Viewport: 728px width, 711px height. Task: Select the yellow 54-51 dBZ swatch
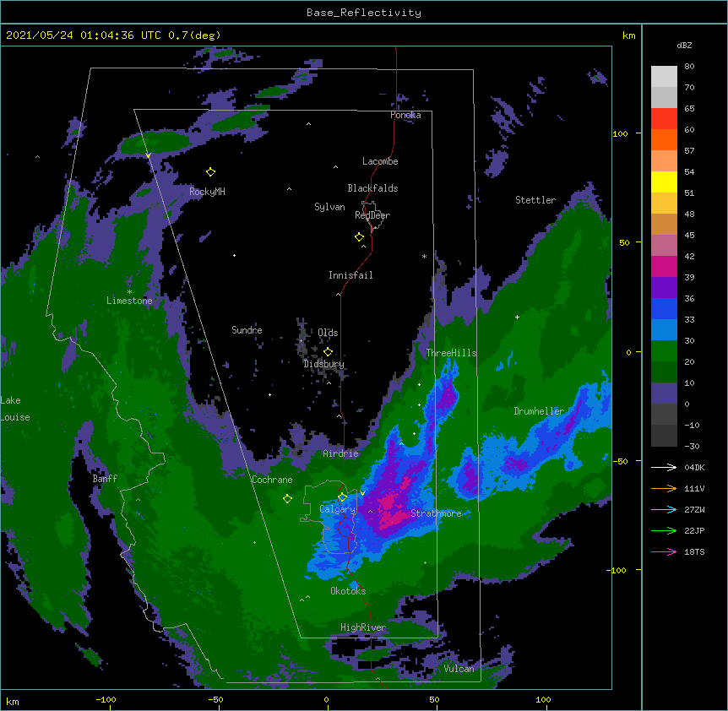click(x=664, y=182)
